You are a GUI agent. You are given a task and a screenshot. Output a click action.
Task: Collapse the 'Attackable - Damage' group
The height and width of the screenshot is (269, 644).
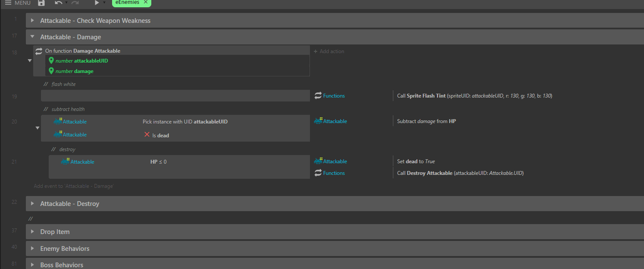pyautogui.click(x=32, y=37)
